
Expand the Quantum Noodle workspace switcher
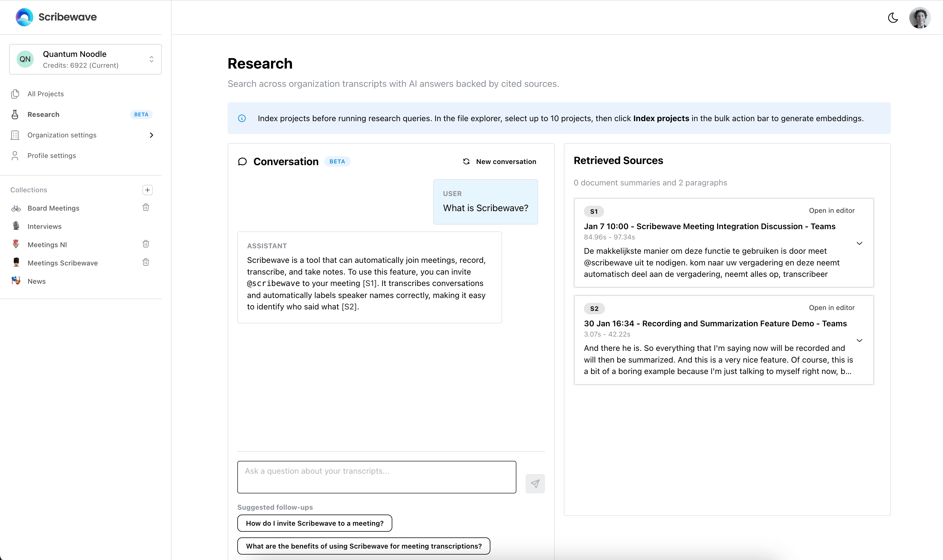(x=152, y=59)
